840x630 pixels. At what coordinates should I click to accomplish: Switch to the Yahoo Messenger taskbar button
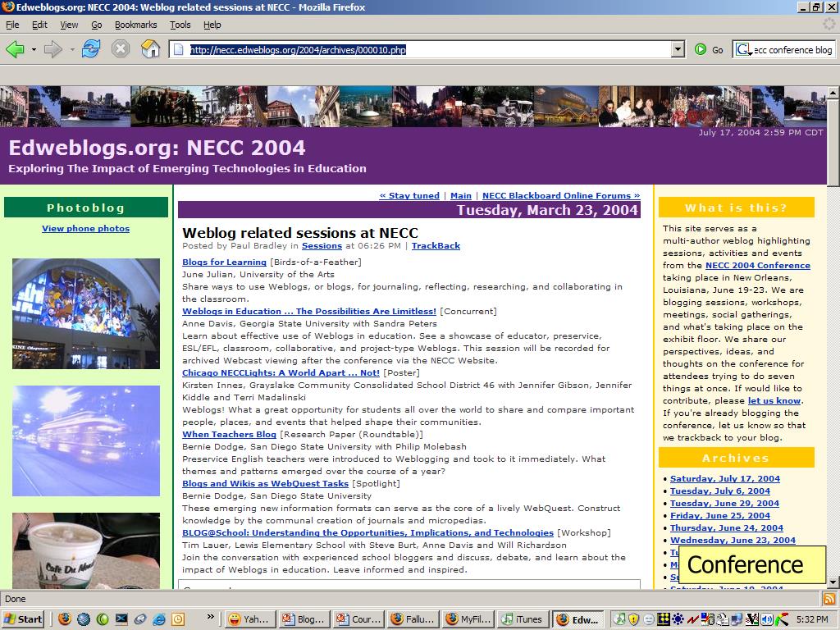tap(249, 619)
